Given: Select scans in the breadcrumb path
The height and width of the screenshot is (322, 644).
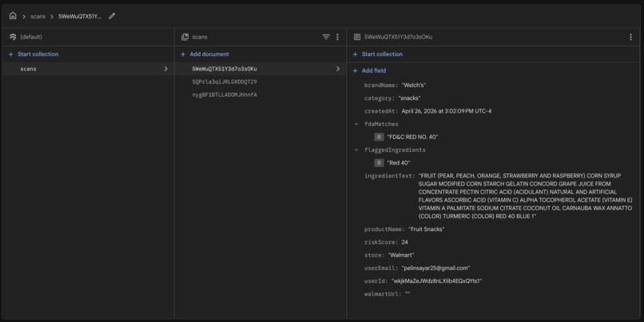Looking at the screenshot, I should tap(38, 17).
